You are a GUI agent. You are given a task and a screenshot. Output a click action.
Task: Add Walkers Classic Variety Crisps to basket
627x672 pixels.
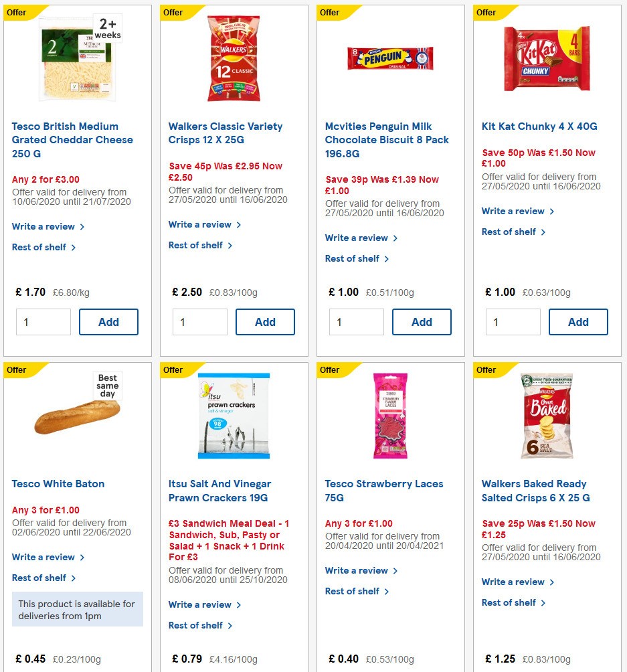[265, 322]
